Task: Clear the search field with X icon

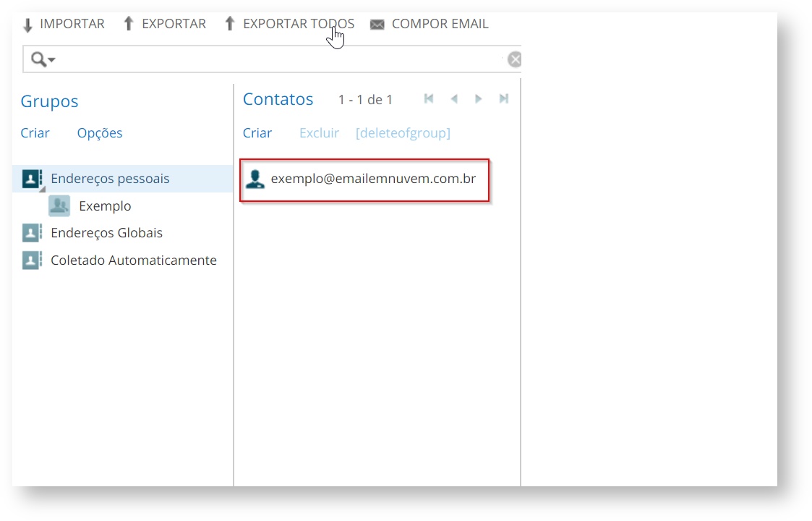Action: point(514,59)
